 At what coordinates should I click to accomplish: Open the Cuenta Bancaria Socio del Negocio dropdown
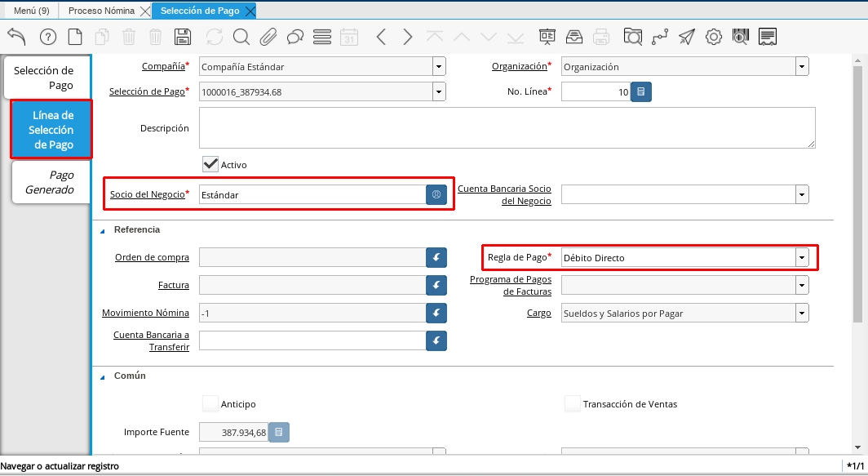[x=802, y=194]
